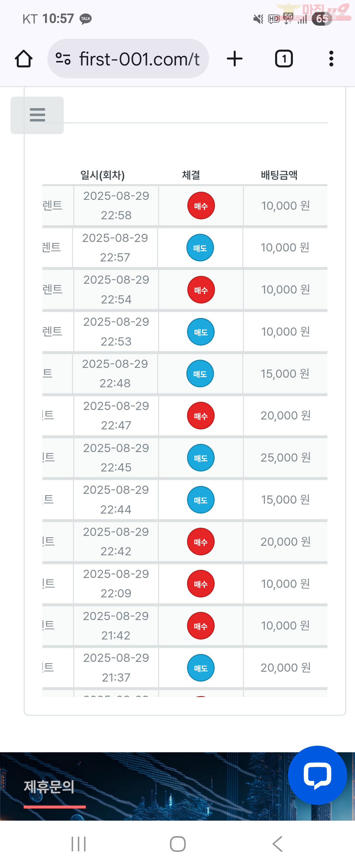The image size is (355, 868).
Task: Click the blue 매도 badge for 21:37
Action: tap(201, 668)
